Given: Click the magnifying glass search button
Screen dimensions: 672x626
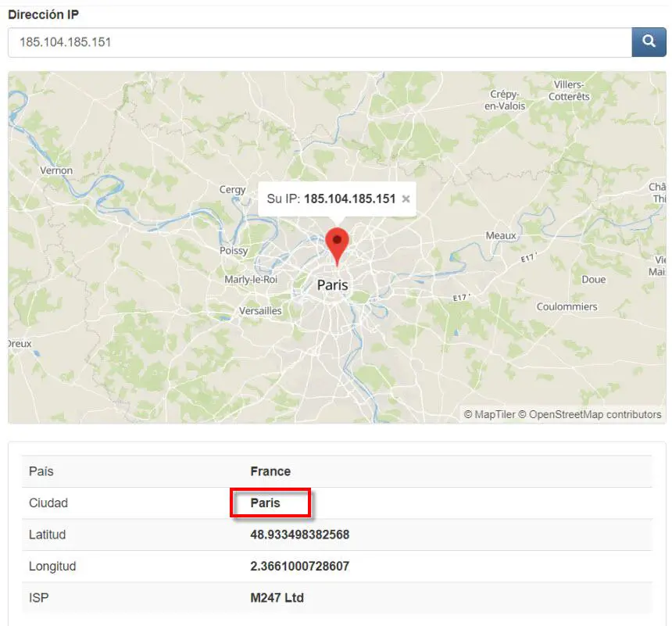Looking at the screenshot, I should [649, 42].
